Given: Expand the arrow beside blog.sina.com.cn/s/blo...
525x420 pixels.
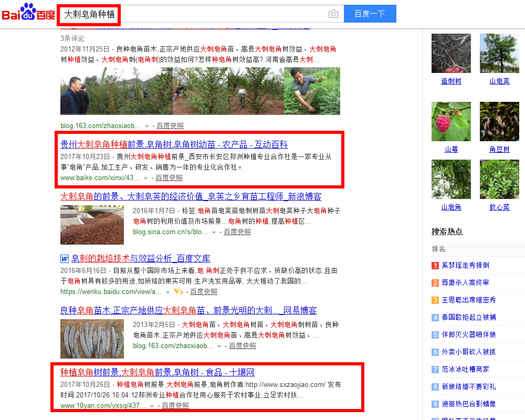Looking at the screenshot, I should [x=214, y=233].
